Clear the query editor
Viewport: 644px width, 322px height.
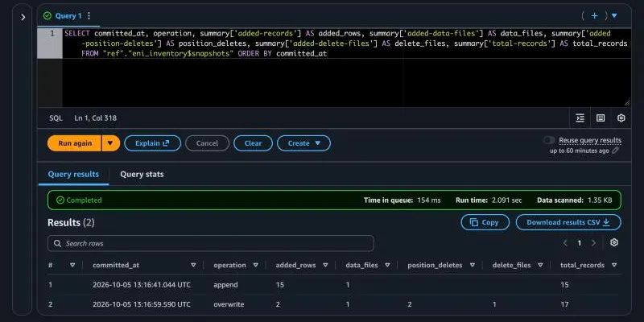[x=253, y=143]
